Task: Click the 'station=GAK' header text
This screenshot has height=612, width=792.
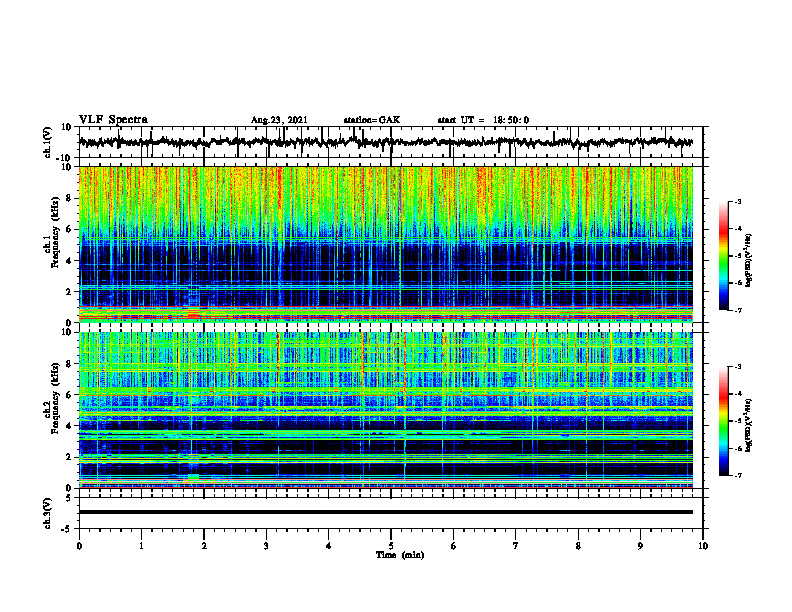Action: tap(372, 120)
